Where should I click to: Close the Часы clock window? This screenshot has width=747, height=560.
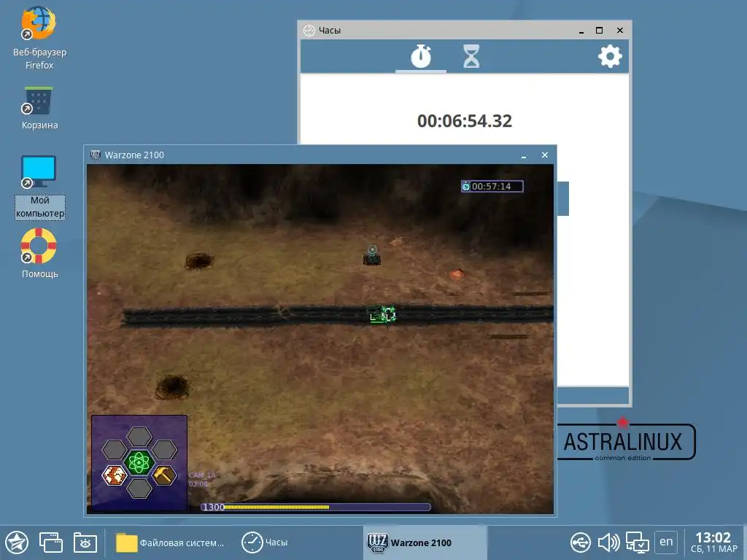click(620, 30)
